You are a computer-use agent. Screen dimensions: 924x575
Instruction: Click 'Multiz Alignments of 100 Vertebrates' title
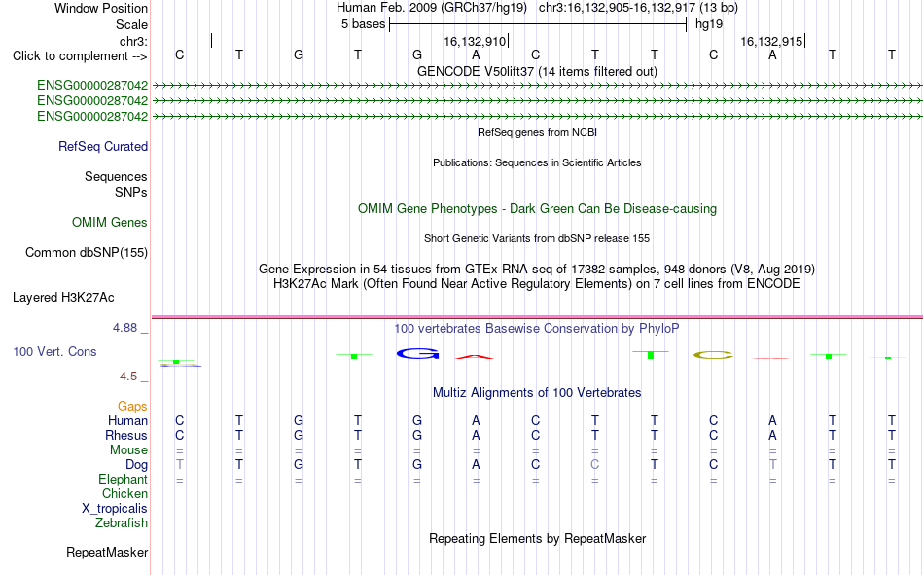(537, 393)
